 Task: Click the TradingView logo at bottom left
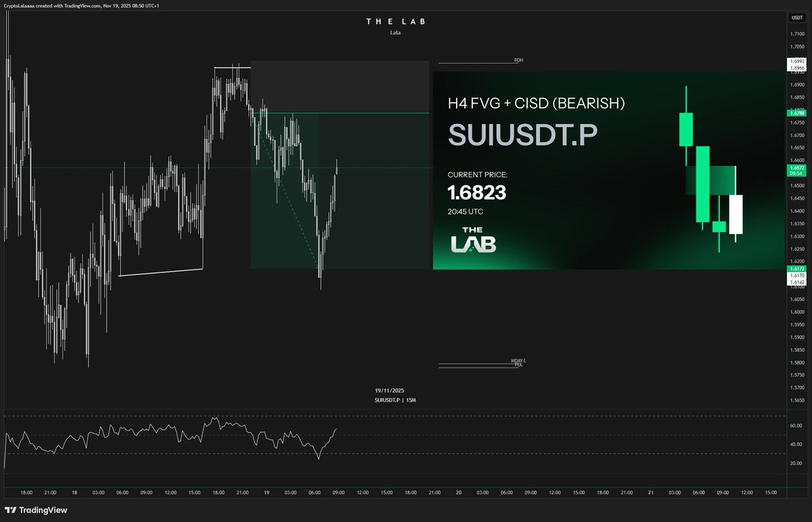tap(36, 510)
